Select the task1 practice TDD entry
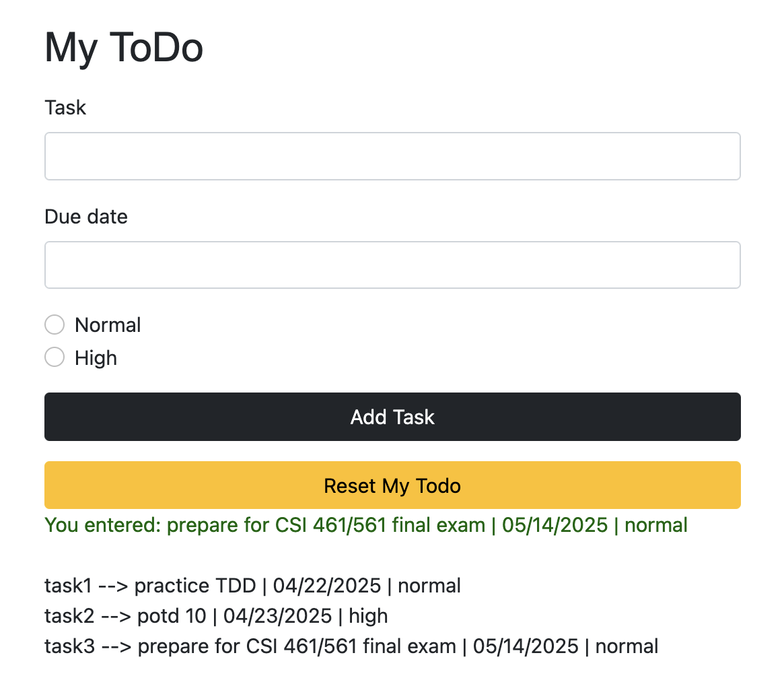 (252, 585)
